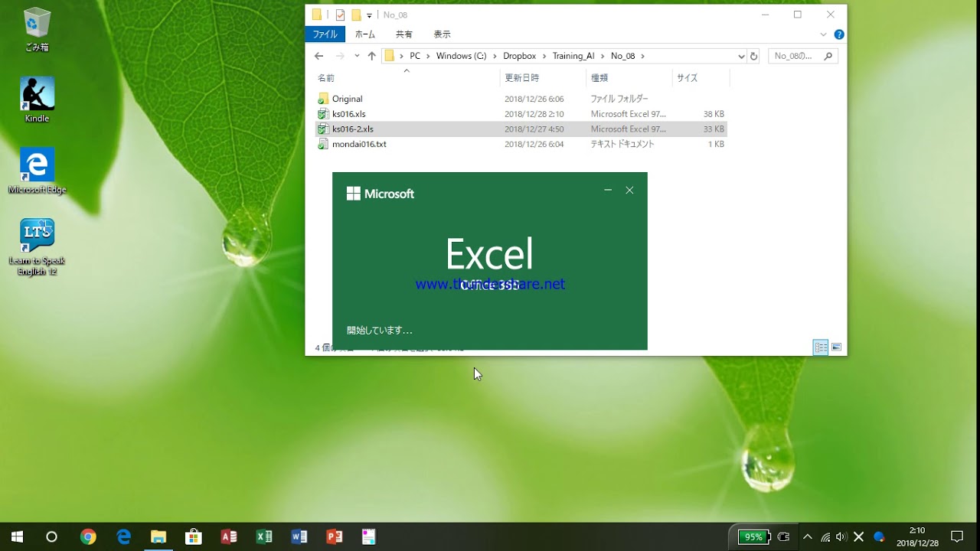Image resolution: width=980 pixels, height=551 pixels.
Task: Click the No_08 search box
Action: tap(796, 56)
